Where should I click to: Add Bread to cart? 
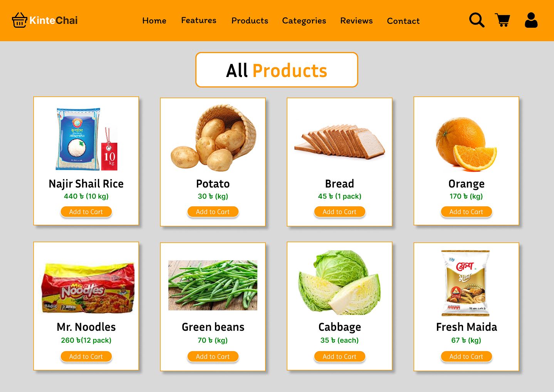pos(339,212)
